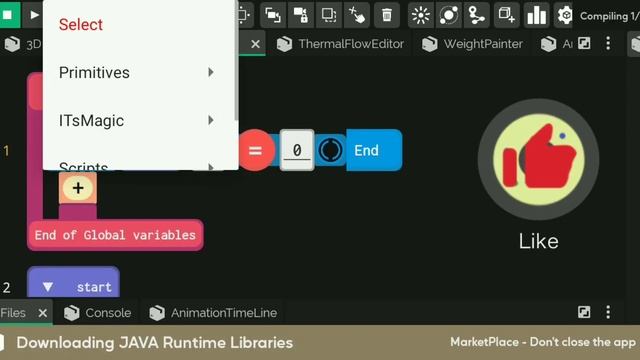Close the active editor tab with X
The width and height of the screenshot is (640, 360).
256,44
